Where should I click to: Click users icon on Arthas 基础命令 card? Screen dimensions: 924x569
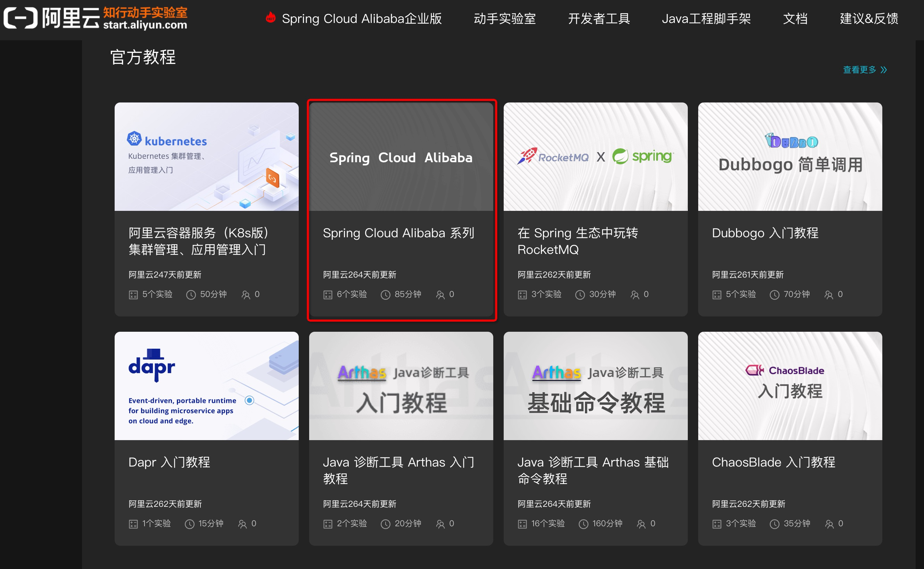tap(641, 524)
